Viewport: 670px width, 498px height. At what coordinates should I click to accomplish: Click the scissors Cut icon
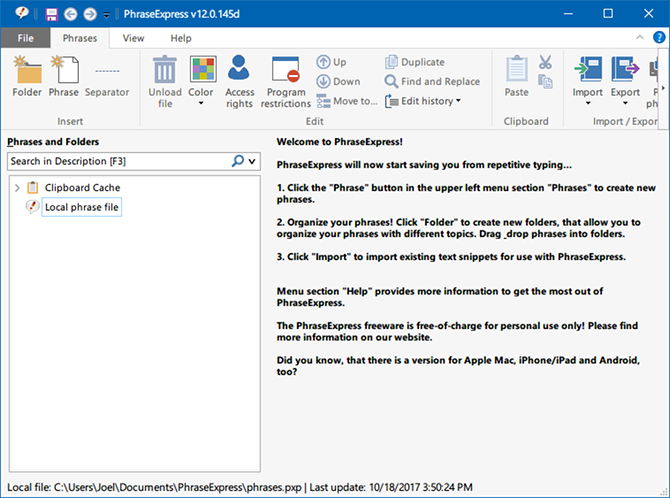point(545,62)
